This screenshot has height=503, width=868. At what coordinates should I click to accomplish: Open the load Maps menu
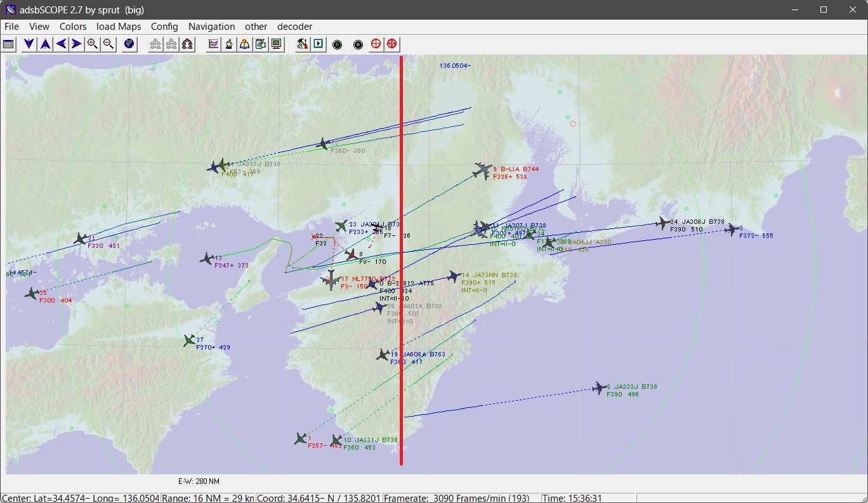[119, 27]
